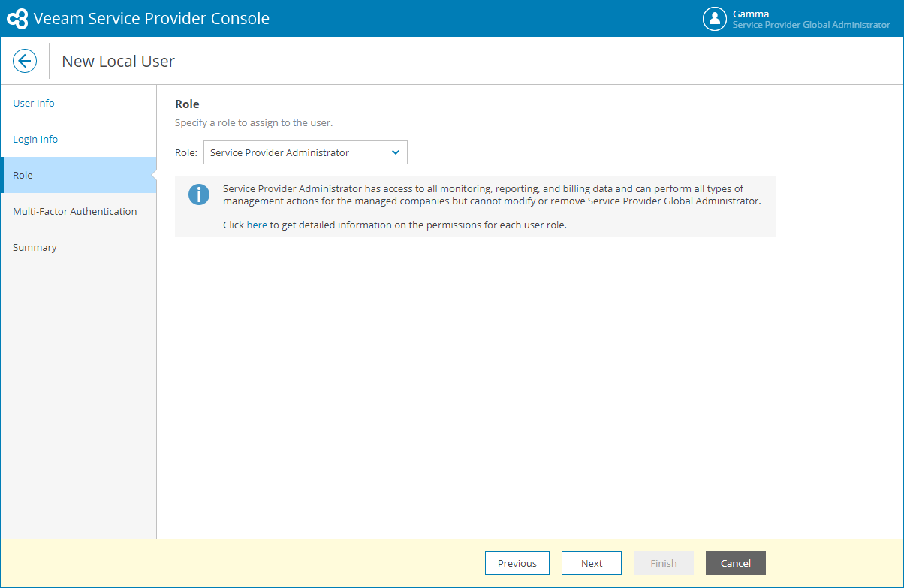Click the Next button
The width and height of the screenshot is (904, 588).
pos(592,563)
